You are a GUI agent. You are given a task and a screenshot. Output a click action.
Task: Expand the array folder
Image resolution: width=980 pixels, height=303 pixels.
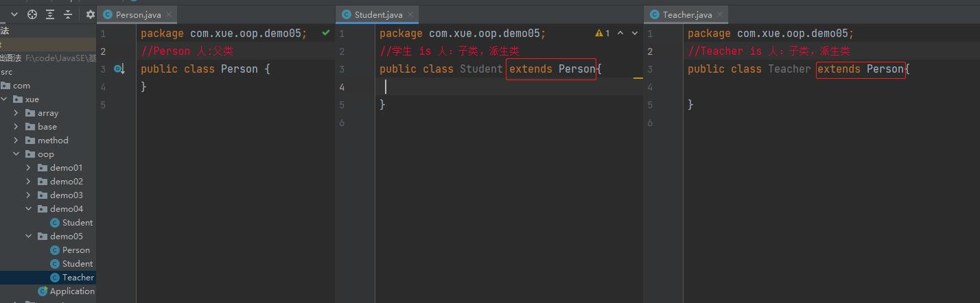tap(16, 113)
